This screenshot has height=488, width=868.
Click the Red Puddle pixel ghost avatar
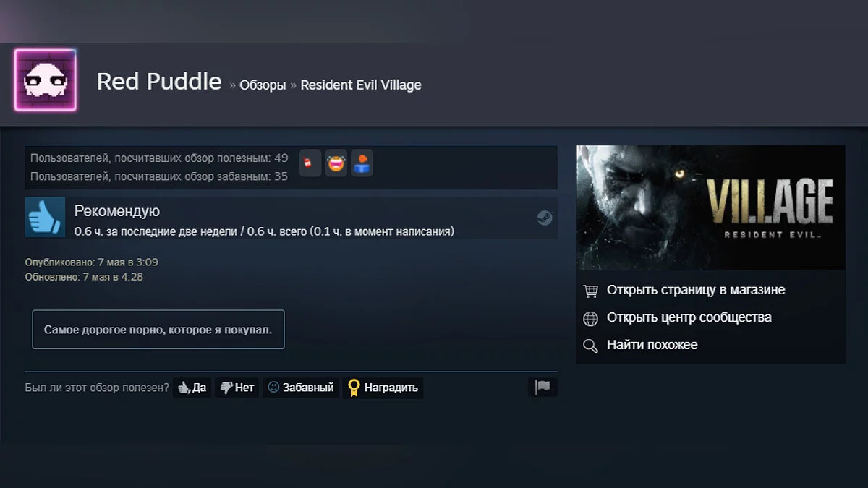(x=45, y=80)
